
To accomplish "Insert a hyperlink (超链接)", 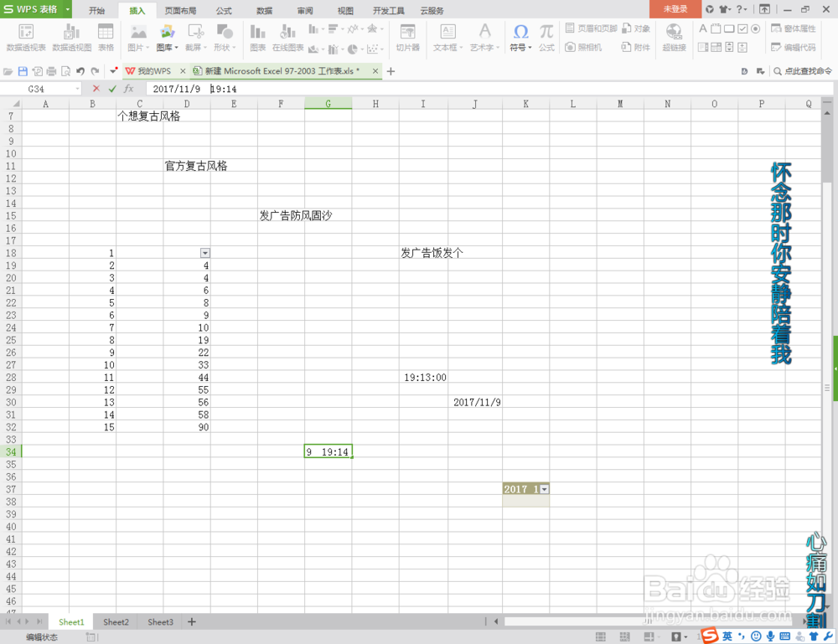I will coord(674,38).
